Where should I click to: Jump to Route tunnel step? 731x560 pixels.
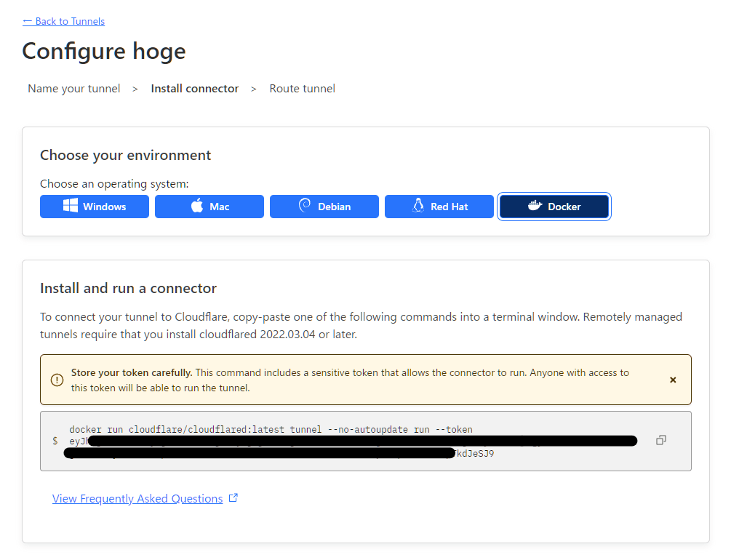click(x=302, y=89)
